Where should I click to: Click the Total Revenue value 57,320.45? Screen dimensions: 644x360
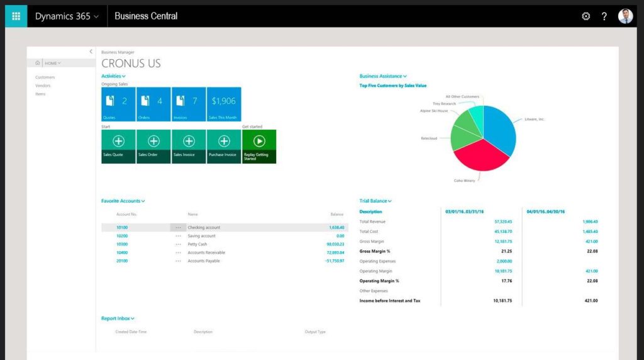[503, 222]
